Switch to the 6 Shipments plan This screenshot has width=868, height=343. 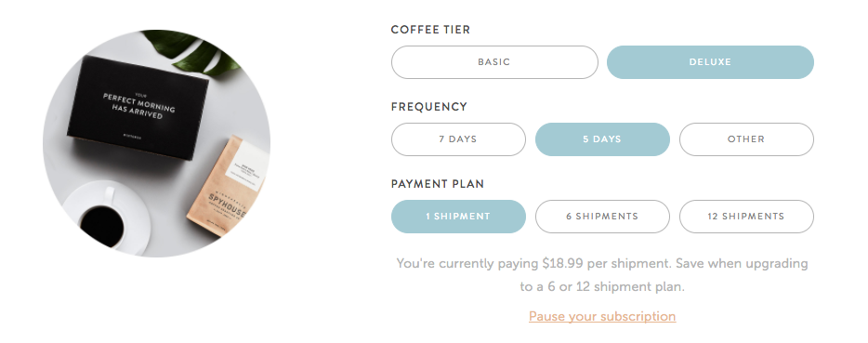tap(602, 217)
